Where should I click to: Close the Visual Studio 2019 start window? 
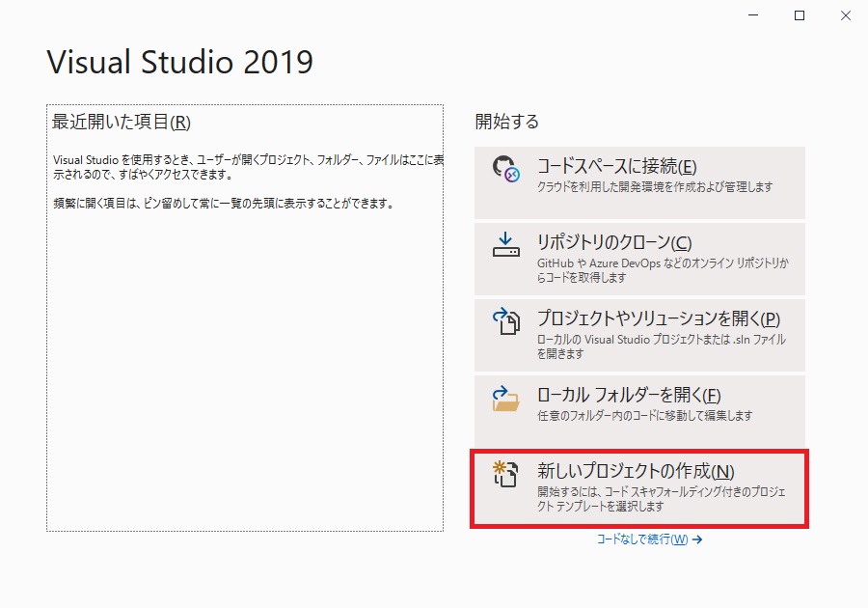pos(845,15)
